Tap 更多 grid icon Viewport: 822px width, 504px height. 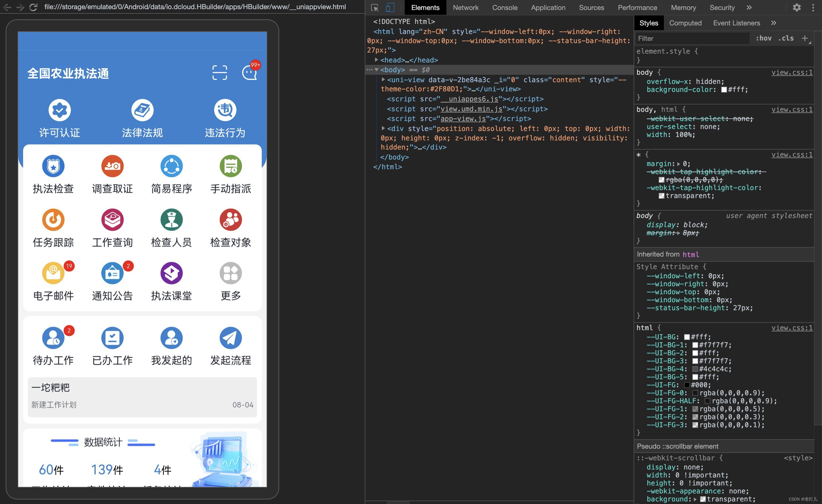click(231, 273)
